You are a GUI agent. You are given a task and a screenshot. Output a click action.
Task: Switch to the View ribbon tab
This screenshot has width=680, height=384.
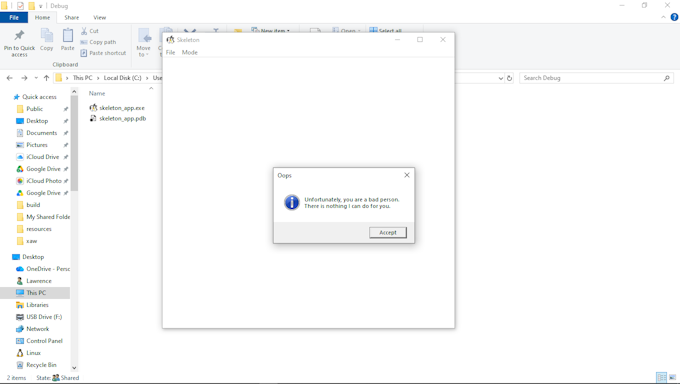pyautogui.click(x=99, y=17)
